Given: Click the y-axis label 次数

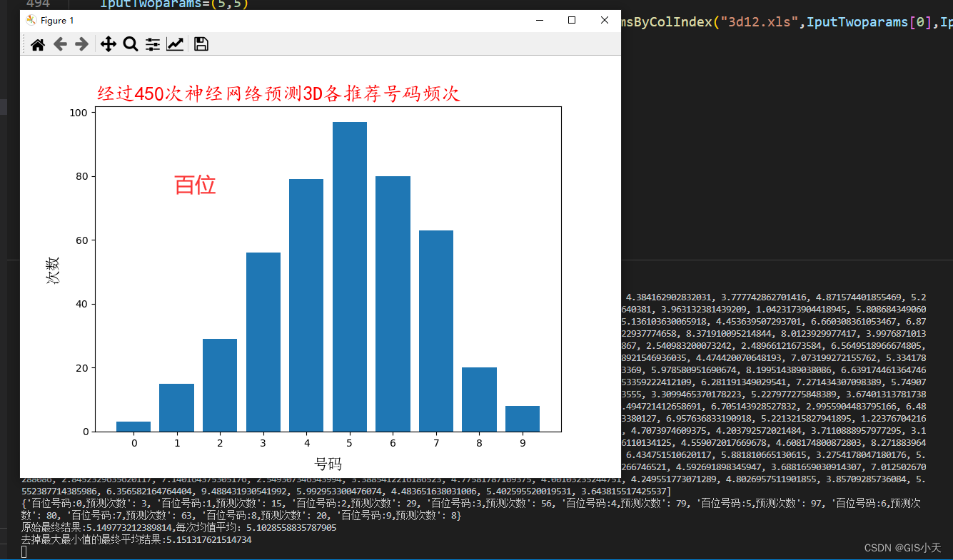Looking at the screenshot, I should coord(54,270).
